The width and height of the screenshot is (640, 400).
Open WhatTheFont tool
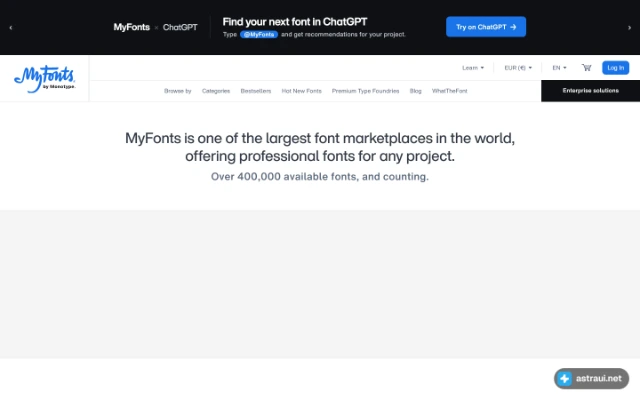(x=449, y=91)
